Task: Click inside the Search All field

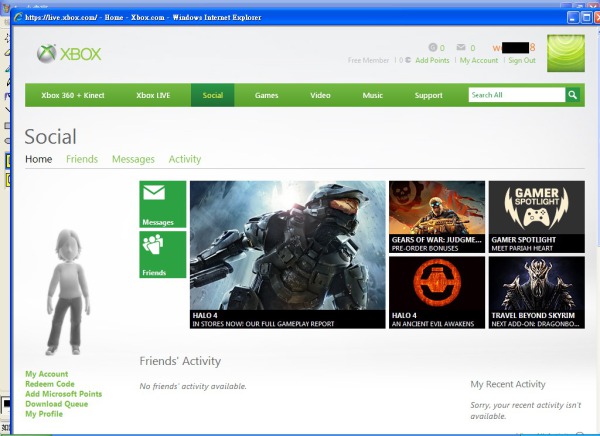Action: coord(515,95)
